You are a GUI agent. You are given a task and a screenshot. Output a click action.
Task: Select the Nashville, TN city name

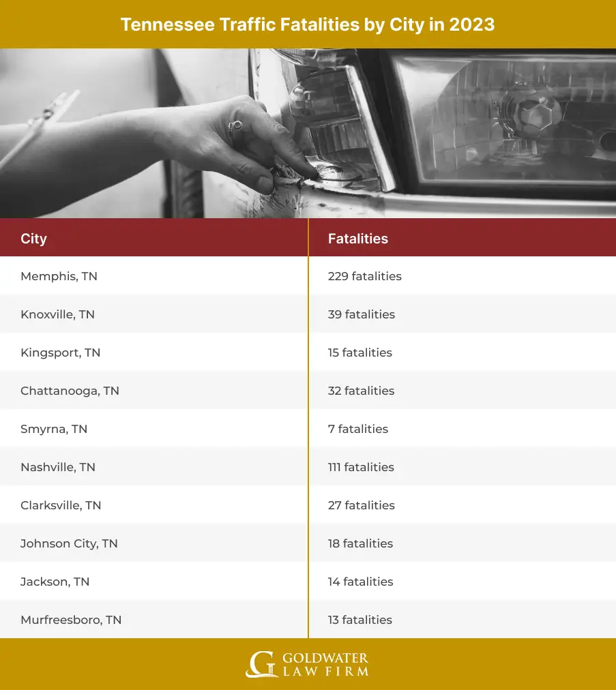click(x=57, y=467)
